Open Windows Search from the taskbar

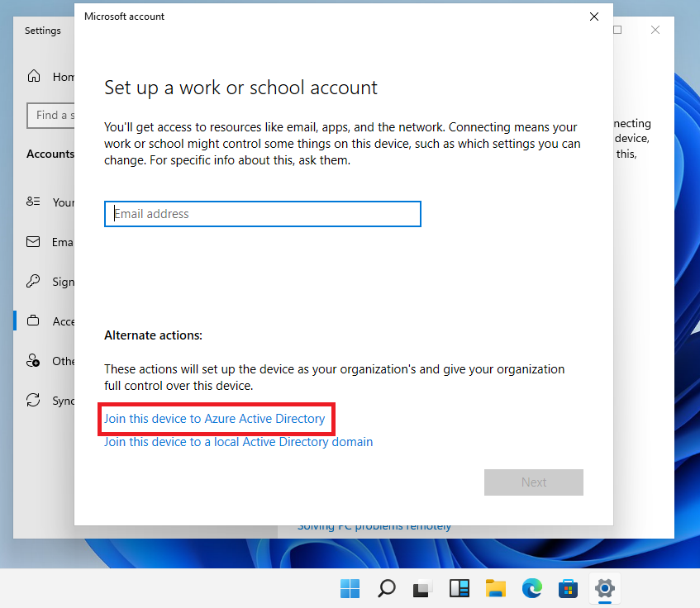tap(386, 589)
